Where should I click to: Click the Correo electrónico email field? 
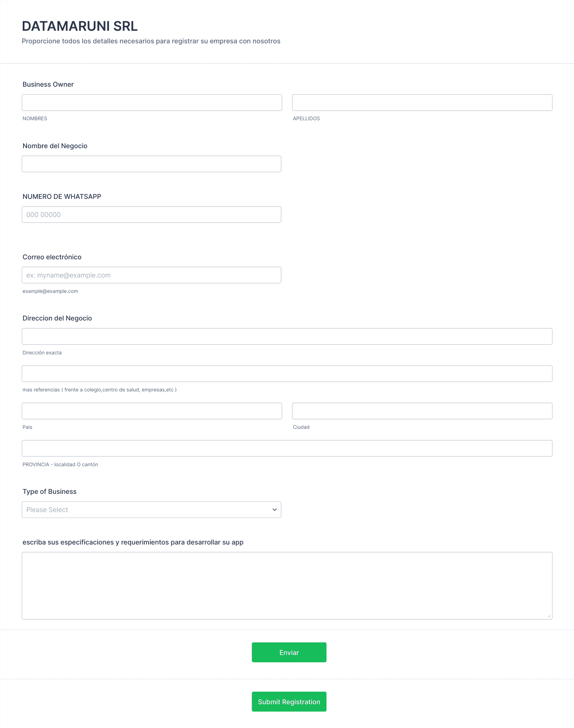[151, 275]
